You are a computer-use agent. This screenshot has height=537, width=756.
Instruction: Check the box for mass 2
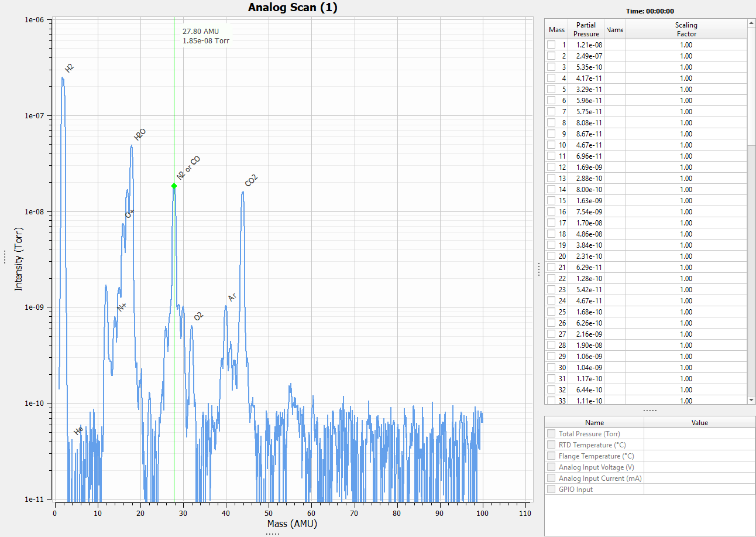(551, 56)
